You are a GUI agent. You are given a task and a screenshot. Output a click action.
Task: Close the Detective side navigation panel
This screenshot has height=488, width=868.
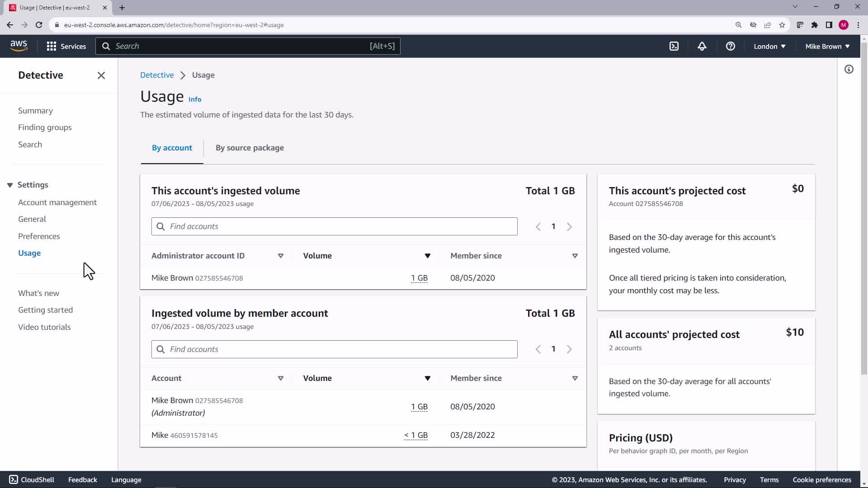[x=101, y=75]
